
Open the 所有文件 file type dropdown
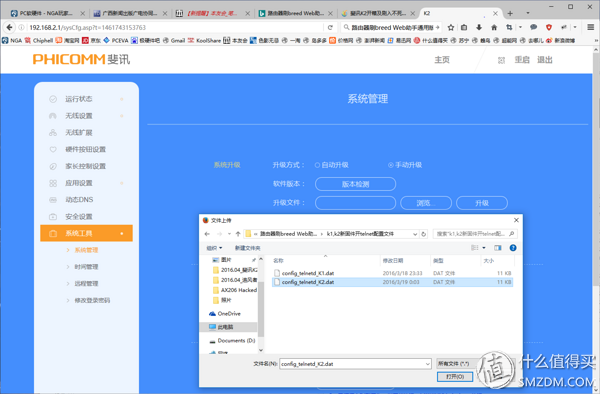pos(455,363)
